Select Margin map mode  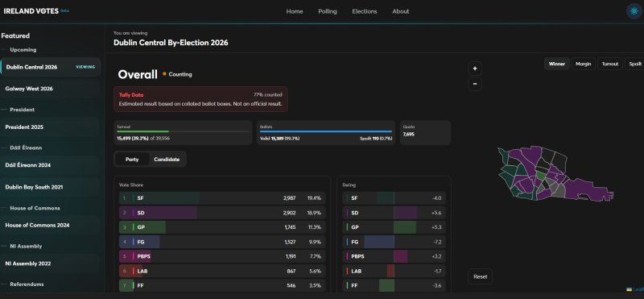[583, 64]
